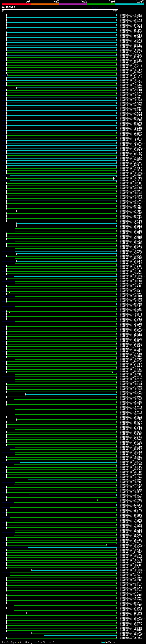Open hit UniRef100_B7XH65
The image size is (146, 644).
click(x=131, y=635)
